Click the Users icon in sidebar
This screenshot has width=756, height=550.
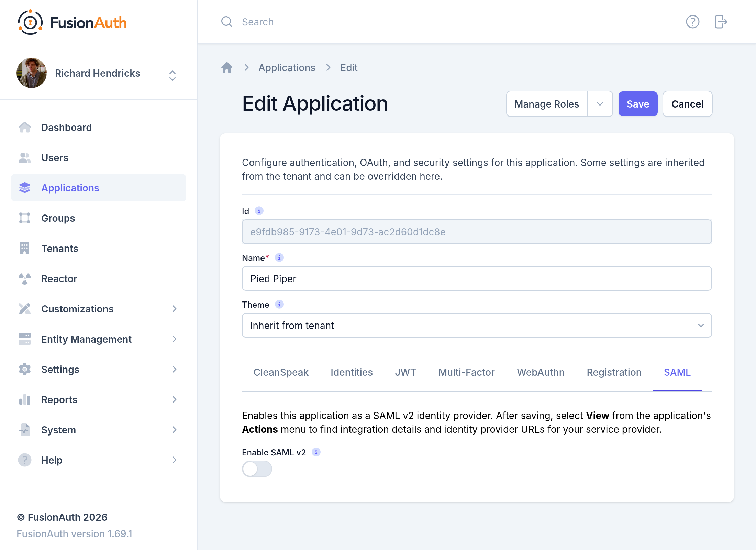[25, 158]
